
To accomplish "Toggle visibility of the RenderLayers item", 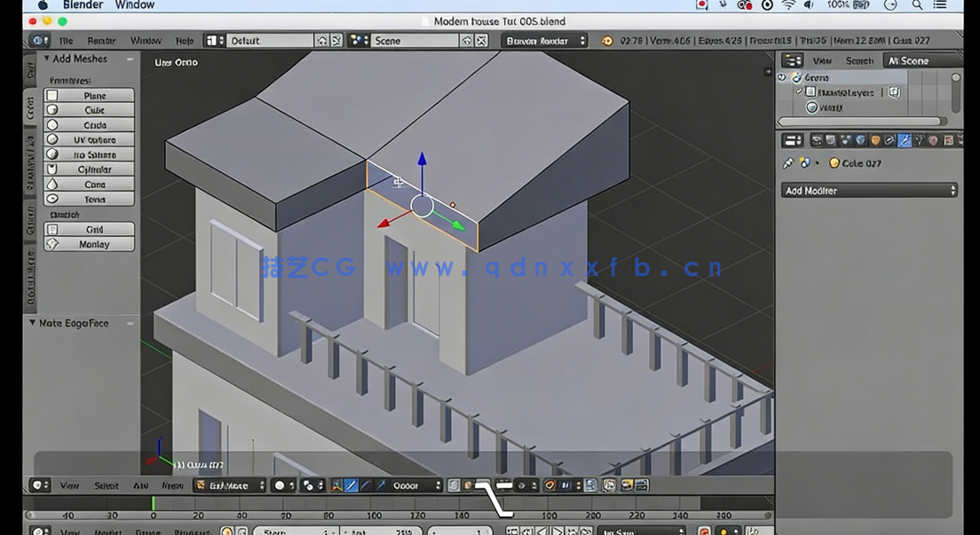I will [798, 91].
